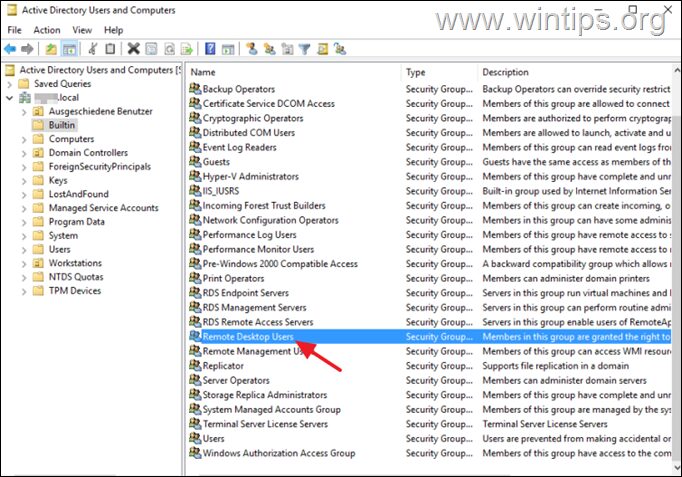Expand the ForeignSecurityPrincipals node

click(24, 167)
